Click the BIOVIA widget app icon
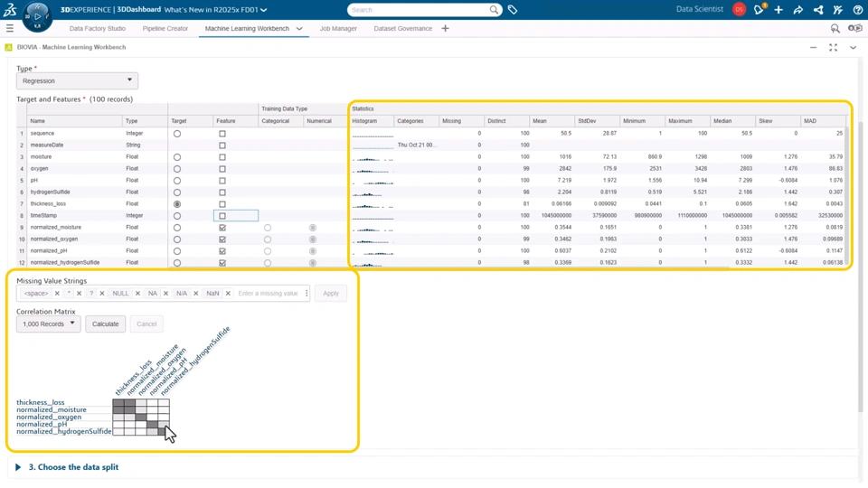Image resolution: width=868 pixels, height=488 pixels. coord(8,48)
